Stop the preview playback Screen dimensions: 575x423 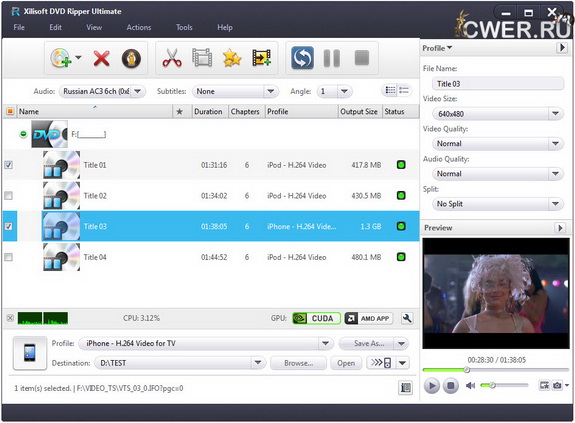451,386
